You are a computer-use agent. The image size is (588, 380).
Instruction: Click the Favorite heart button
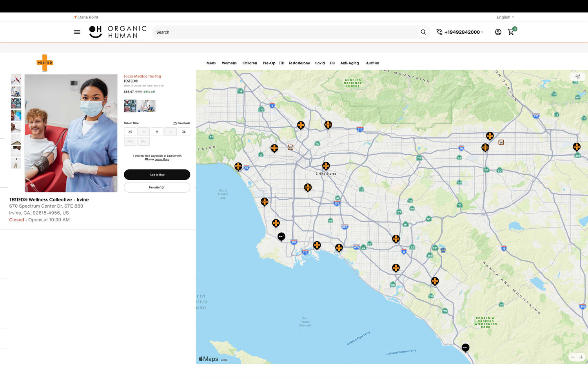click(x=157, y=187)
